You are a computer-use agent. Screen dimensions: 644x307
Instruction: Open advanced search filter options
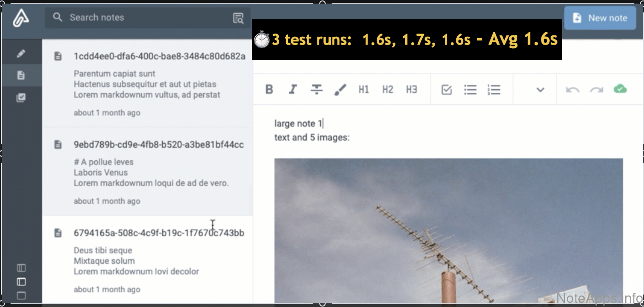click(x=238, y=18)
